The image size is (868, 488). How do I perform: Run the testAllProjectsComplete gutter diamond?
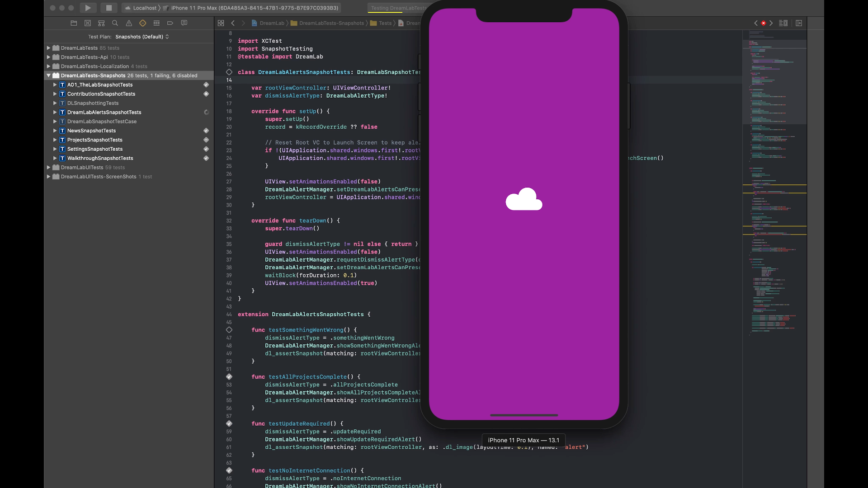point(229,376)
